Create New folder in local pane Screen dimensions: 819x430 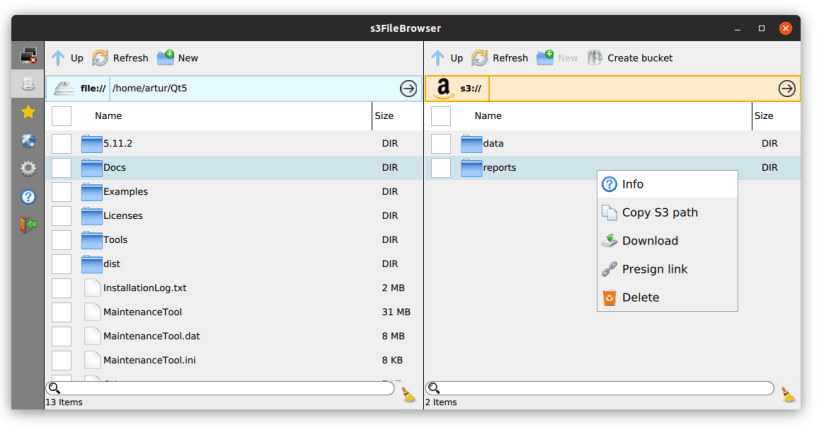(178, 58)
